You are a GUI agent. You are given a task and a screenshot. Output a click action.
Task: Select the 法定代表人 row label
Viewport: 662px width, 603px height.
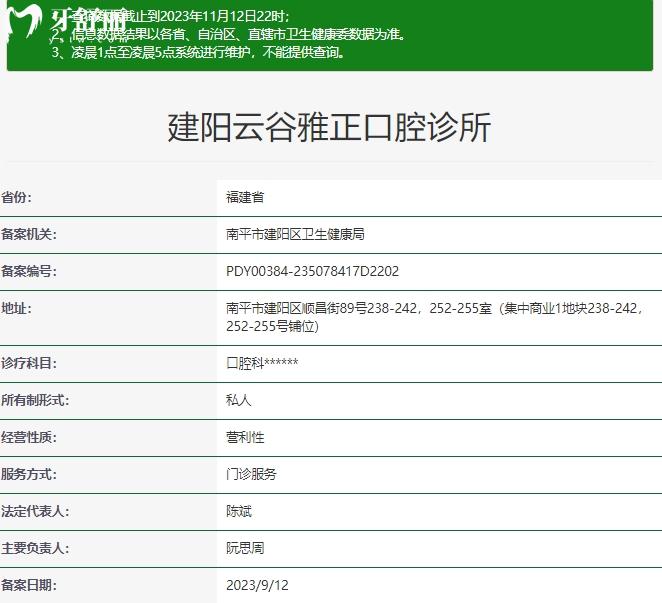coord(36,511)
